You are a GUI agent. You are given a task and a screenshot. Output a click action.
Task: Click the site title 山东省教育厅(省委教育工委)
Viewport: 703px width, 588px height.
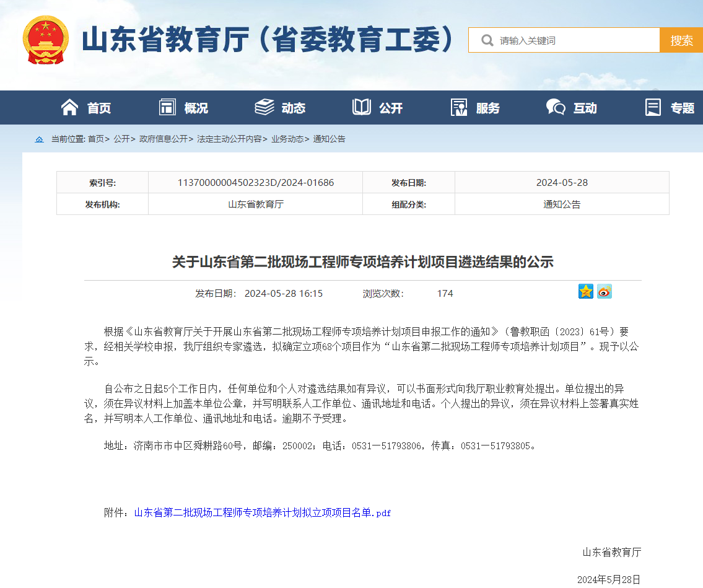268,40
